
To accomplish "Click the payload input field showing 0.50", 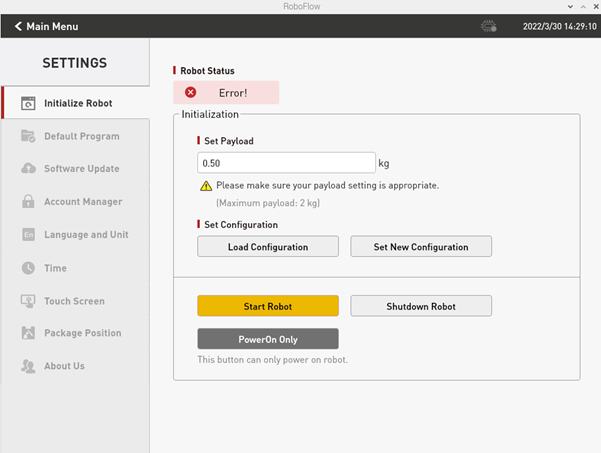I will click(286, 163).
